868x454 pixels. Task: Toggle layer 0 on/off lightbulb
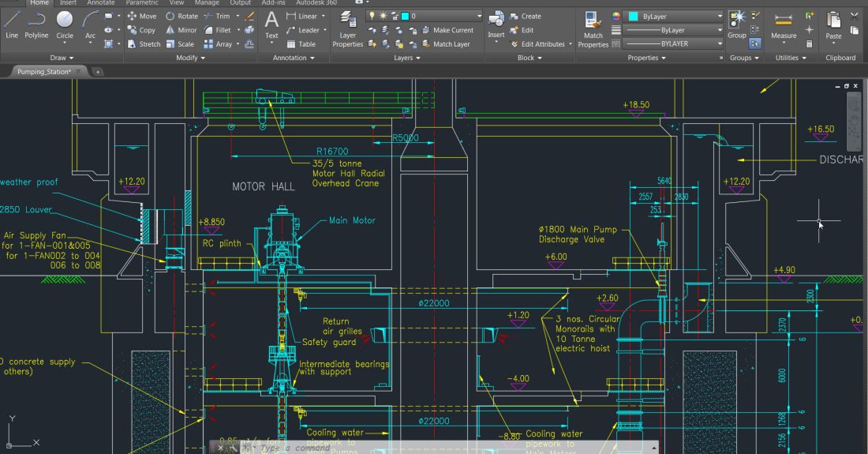(x=372, y=16)
